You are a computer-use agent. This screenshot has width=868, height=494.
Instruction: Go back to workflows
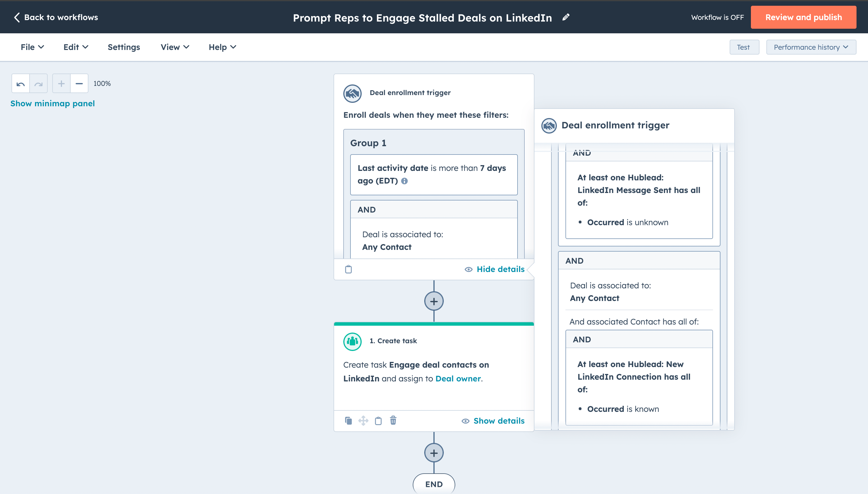(x=56, y=17)
